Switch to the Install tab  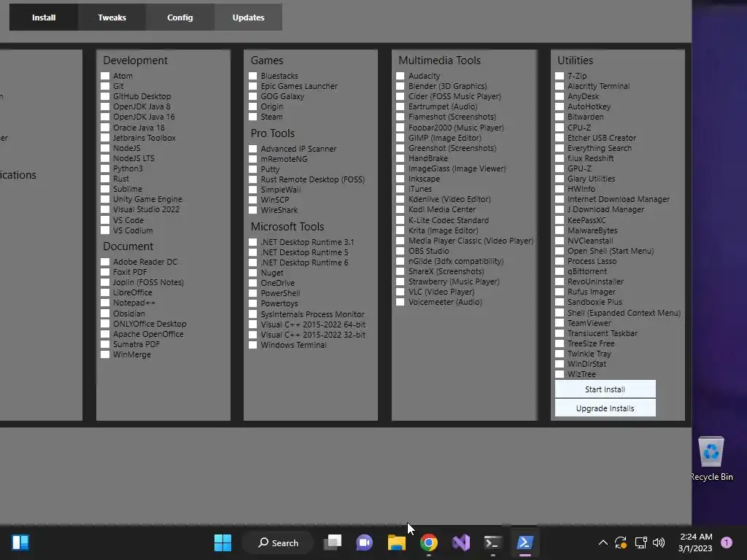tap(44, 17)
